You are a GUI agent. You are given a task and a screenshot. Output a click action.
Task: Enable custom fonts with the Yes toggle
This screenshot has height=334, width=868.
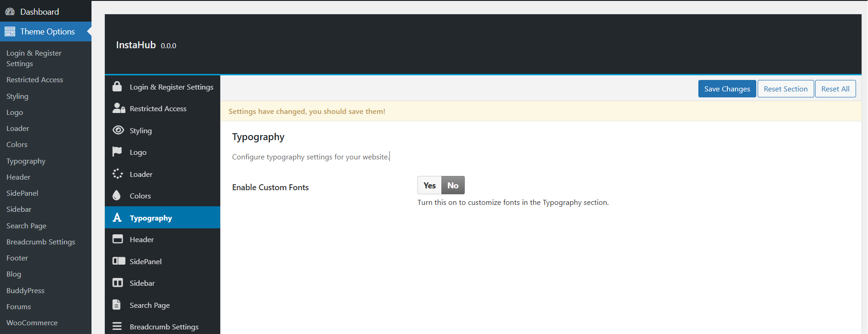pyautogui.click(x=429, y=186)
